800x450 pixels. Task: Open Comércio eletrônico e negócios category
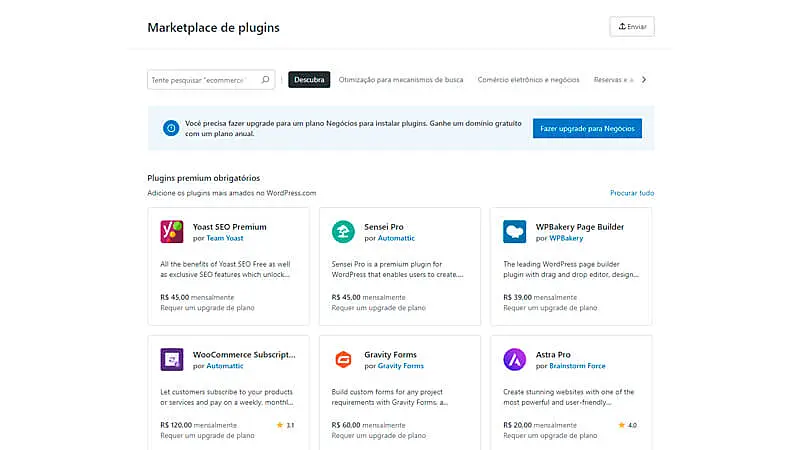tap(529, 80)
